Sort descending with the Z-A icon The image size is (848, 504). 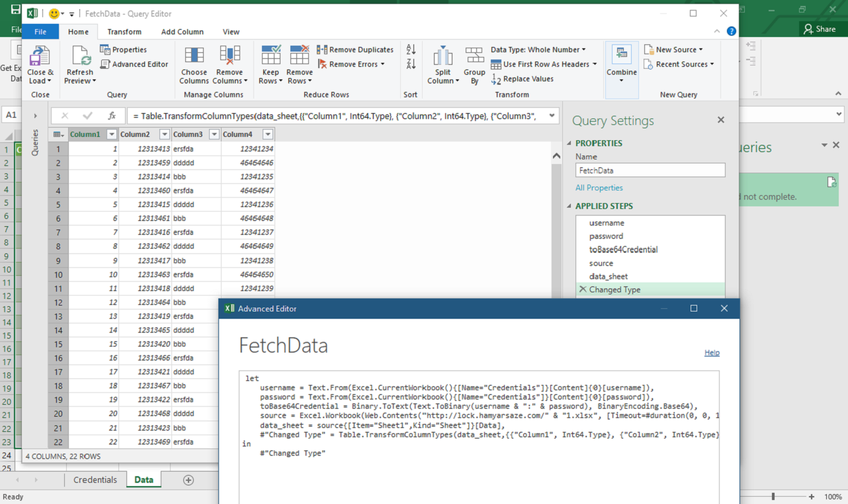pyautogui.click(x=411, y=63)
